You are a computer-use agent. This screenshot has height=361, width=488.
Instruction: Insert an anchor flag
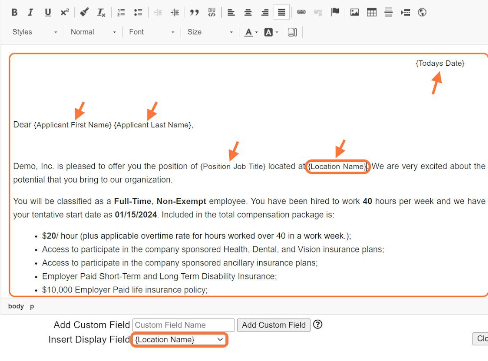point(335,13)
